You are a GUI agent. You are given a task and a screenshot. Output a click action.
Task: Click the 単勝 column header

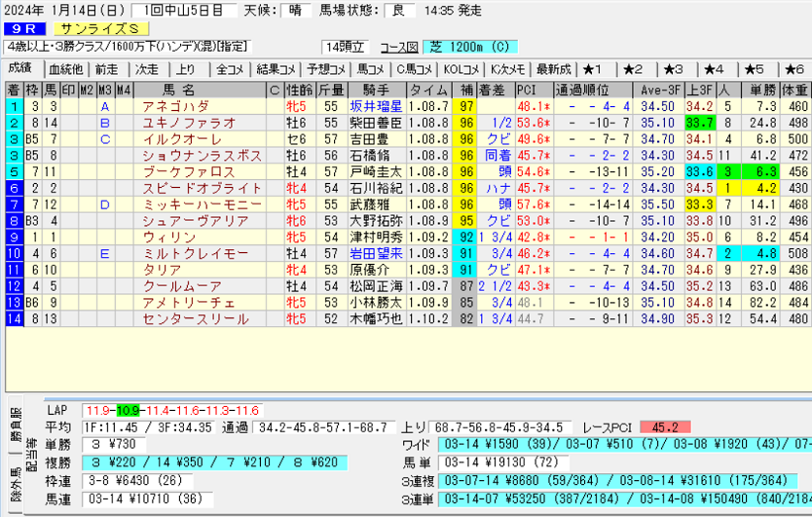pos(762,90)
